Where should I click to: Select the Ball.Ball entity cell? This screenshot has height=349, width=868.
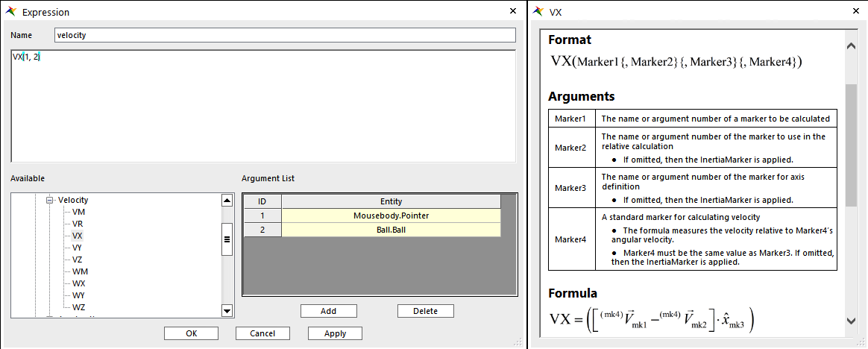click(x=391, y=230)
